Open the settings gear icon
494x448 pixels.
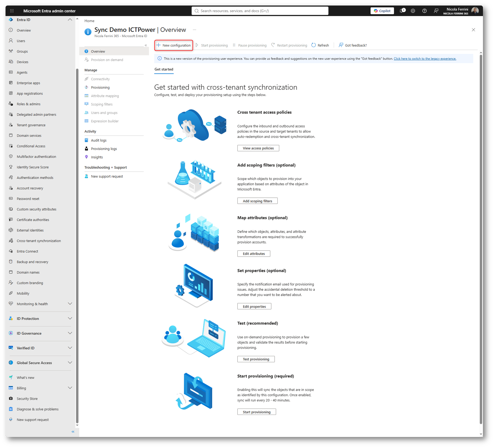click(413, 11)
